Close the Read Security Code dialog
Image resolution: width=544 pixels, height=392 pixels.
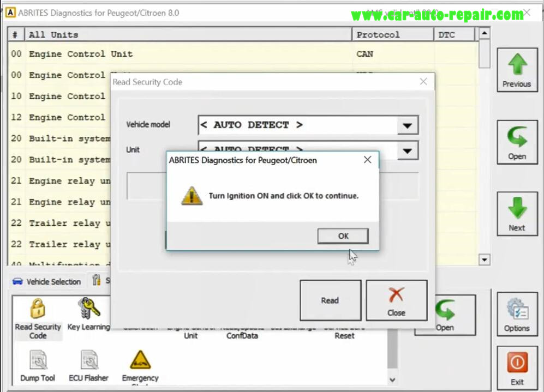[x=423, y=82]
